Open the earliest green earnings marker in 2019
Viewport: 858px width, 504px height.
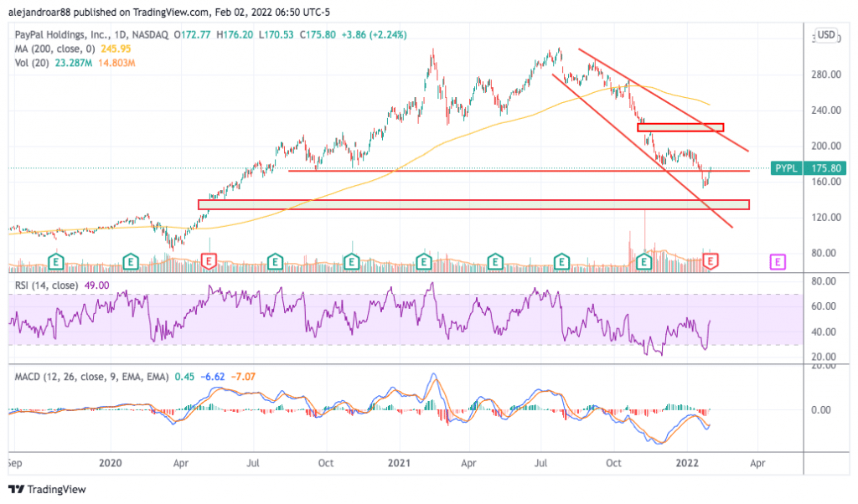point(56,262)
